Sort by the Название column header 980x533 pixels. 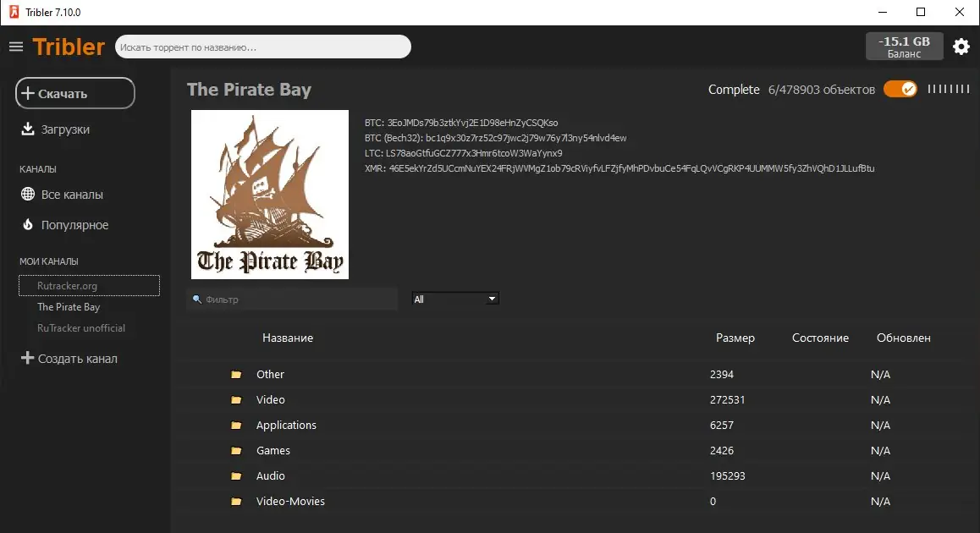[288, 338]
